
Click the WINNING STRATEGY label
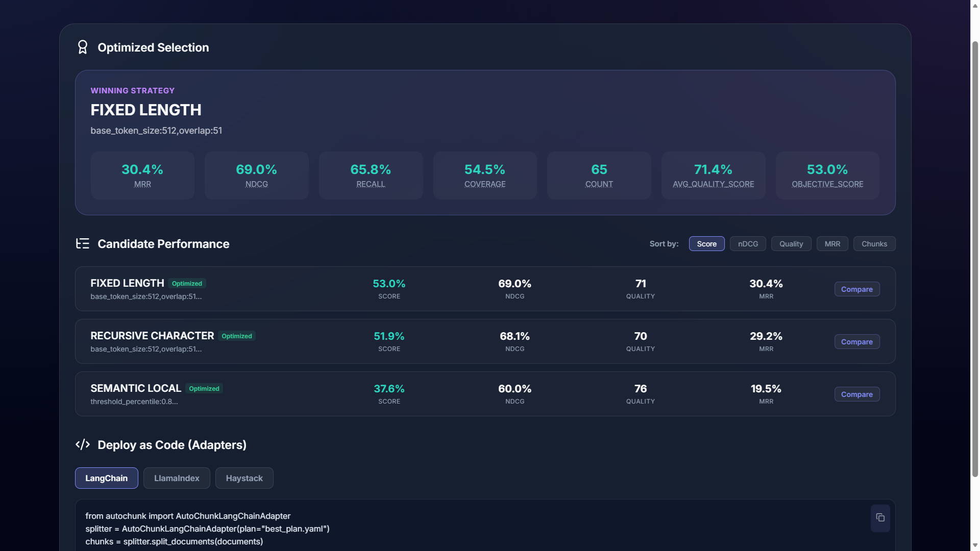click(x=133, y=91)
